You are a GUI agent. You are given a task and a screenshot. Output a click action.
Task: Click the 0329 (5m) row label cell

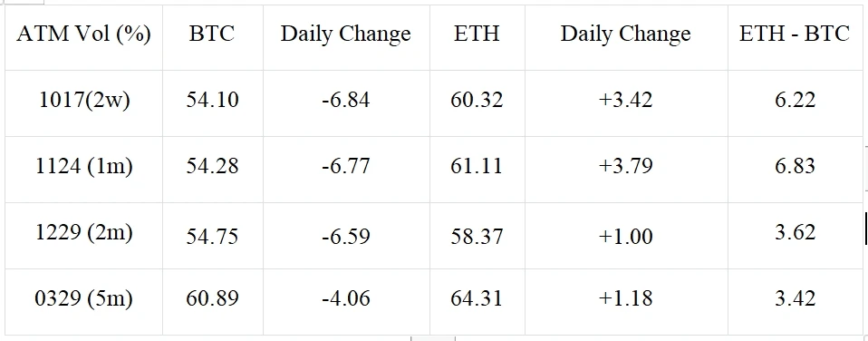83,302
